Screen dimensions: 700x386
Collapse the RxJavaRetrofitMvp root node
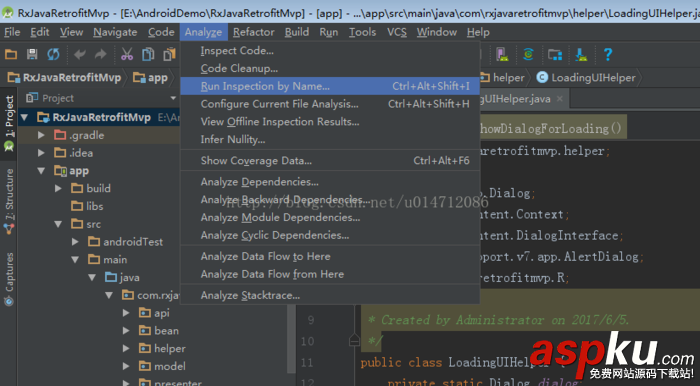25,117
